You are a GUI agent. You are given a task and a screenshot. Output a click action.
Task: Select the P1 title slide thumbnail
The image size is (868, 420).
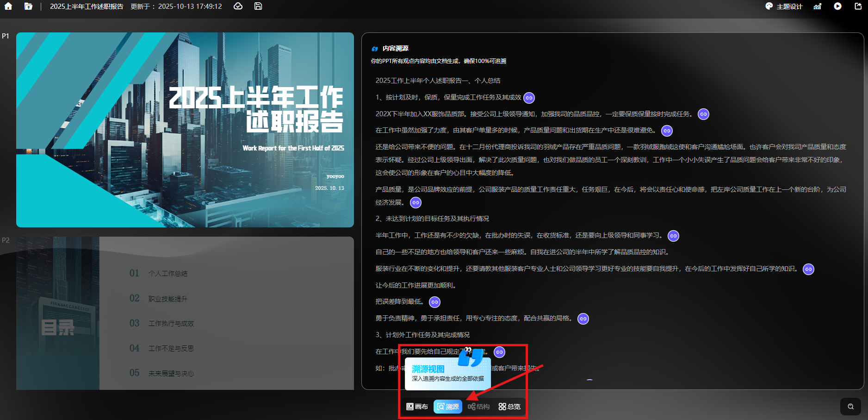[185, 130]
